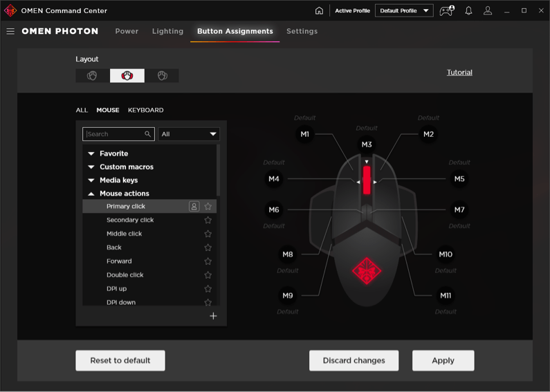Select the right-hand layout option

point(162,75)
